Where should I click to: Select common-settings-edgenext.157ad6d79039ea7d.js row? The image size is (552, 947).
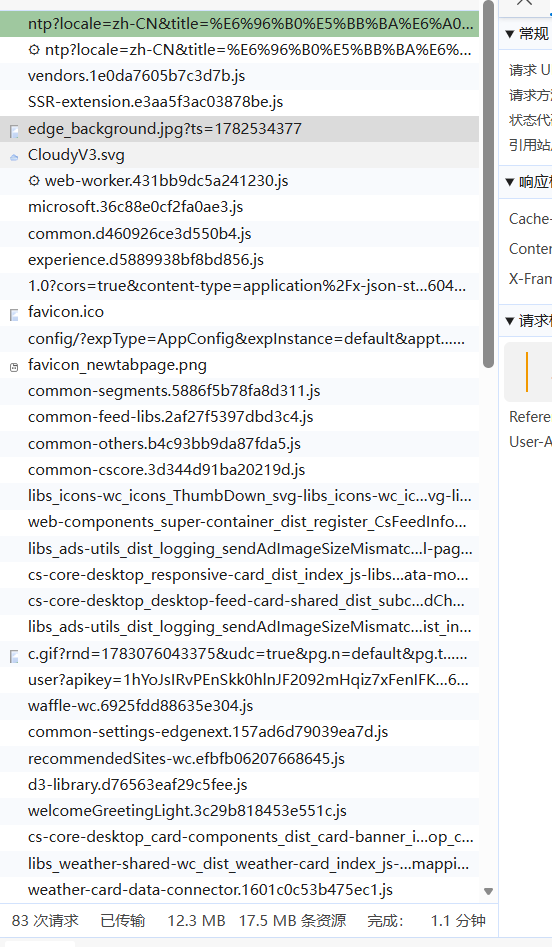(x=239, y=732)
